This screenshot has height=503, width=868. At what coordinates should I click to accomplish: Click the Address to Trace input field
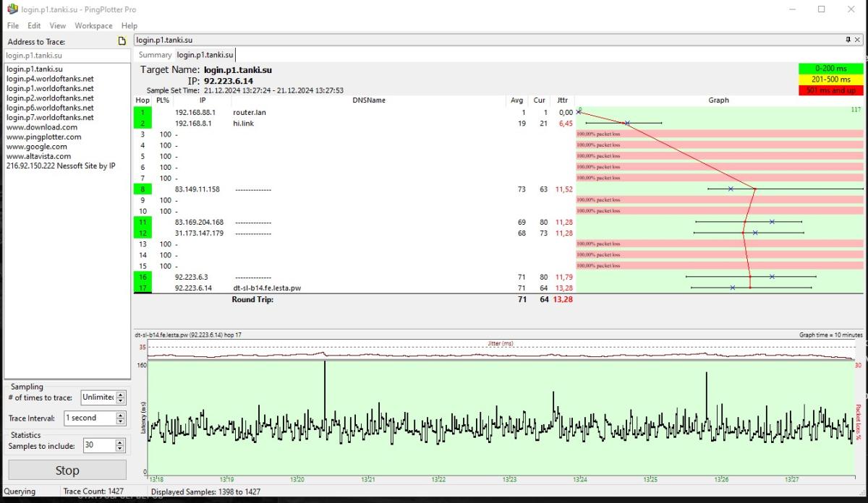[x=65, y=55]
